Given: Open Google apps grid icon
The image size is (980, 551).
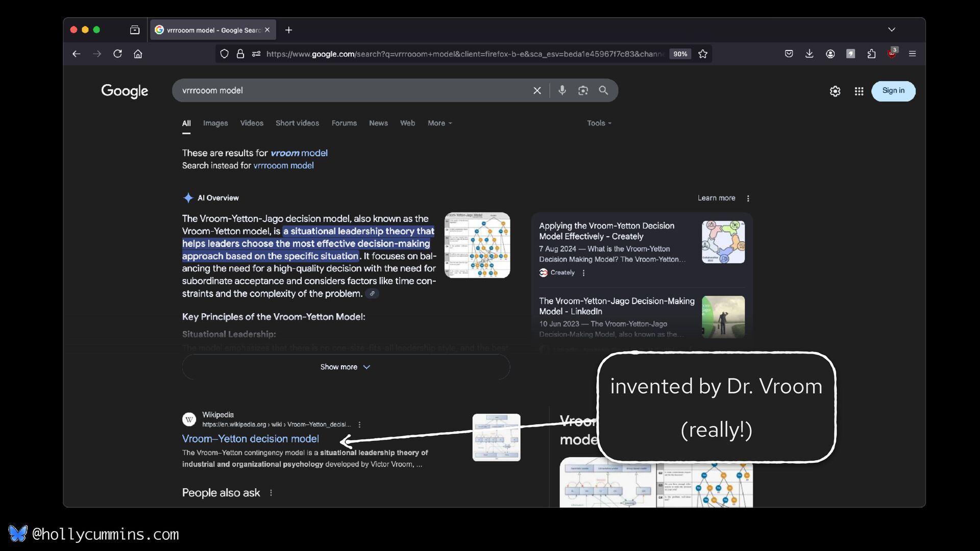Looking at the screenshot, I should tap(859, 91).
